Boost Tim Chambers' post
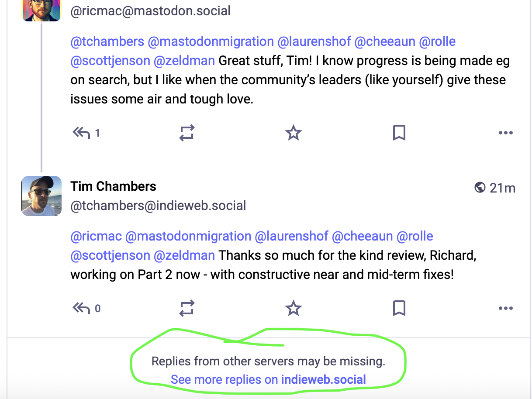 coord(187,309)
